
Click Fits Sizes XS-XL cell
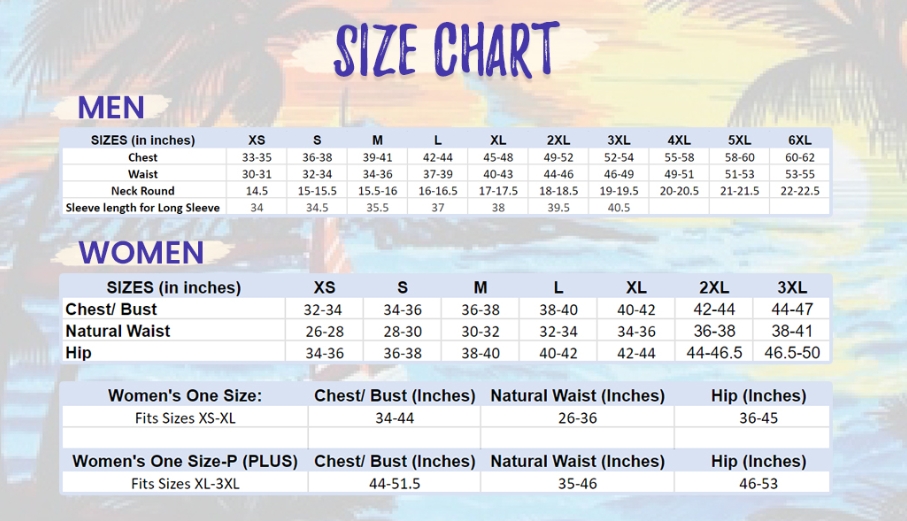185,417
